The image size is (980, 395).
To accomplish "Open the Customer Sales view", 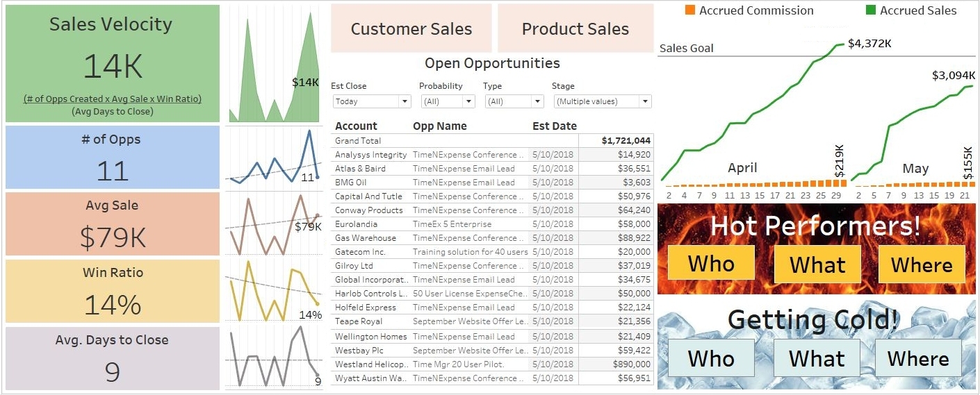I will [x=411, y=28].
